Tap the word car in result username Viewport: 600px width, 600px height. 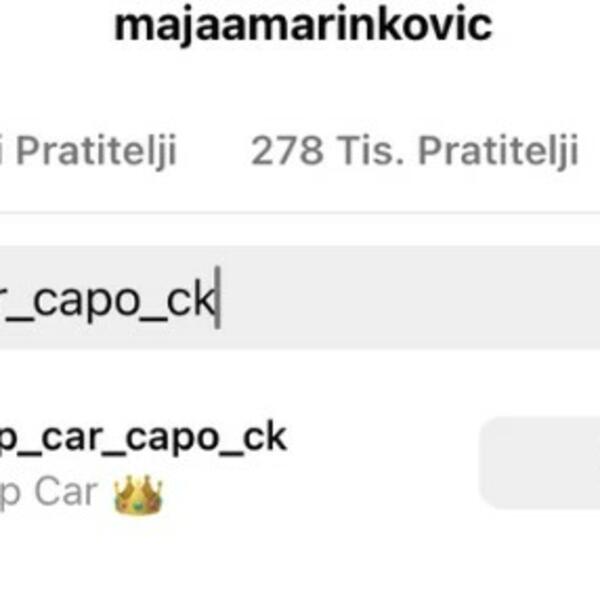[72, 439]
